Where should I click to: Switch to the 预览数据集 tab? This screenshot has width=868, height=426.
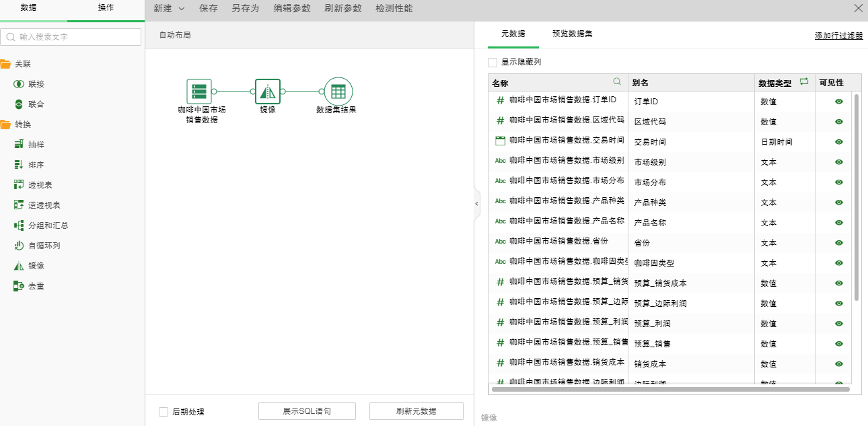[x=572, y=34]
